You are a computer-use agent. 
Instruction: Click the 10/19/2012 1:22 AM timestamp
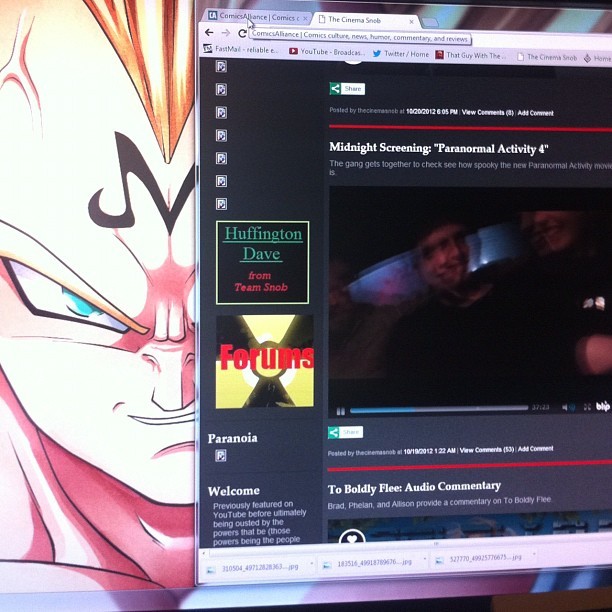pos(429,451)
